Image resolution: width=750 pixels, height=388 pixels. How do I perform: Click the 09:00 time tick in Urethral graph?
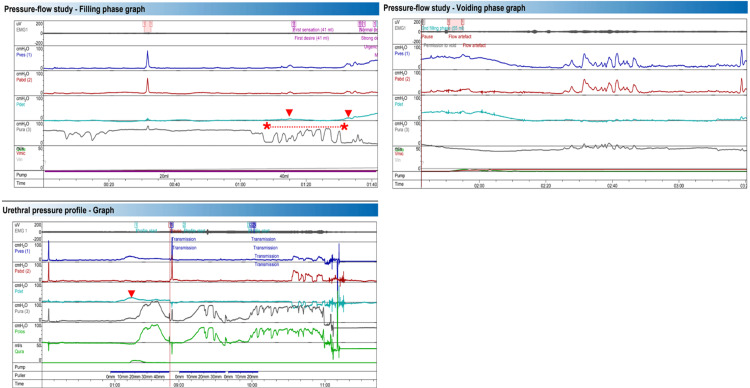178,384
